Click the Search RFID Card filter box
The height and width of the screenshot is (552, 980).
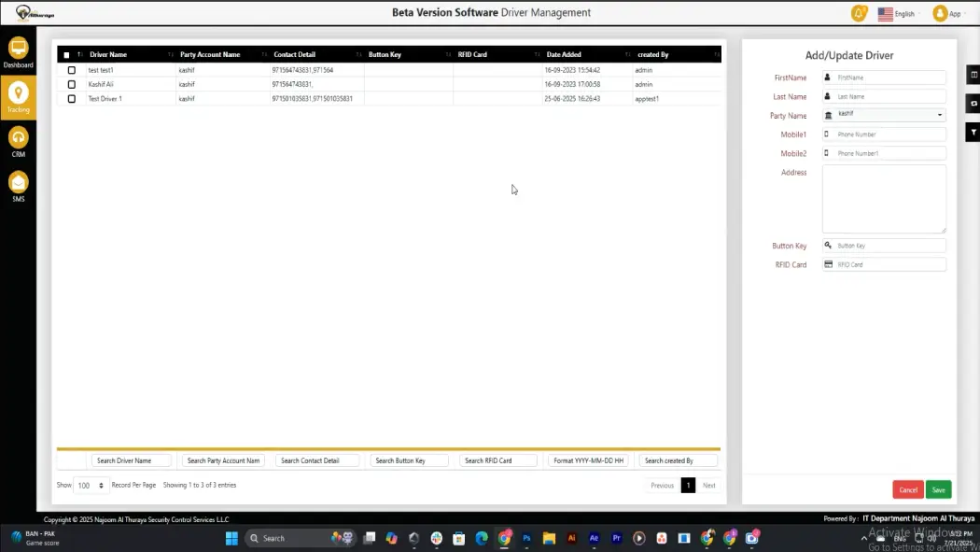tap(498, 460)
